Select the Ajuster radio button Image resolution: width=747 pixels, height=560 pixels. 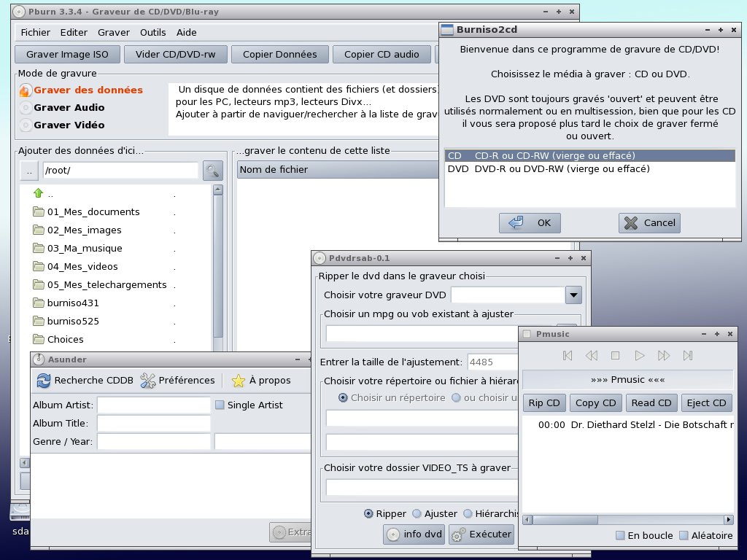click(417, 513)
